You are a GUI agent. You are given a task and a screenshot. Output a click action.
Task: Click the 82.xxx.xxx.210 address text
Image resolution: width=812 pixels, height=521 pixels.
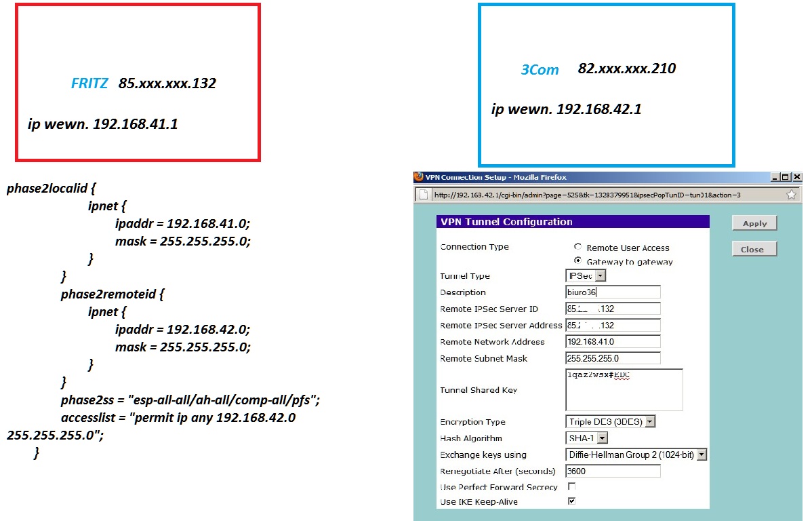[x=626, y=68]
